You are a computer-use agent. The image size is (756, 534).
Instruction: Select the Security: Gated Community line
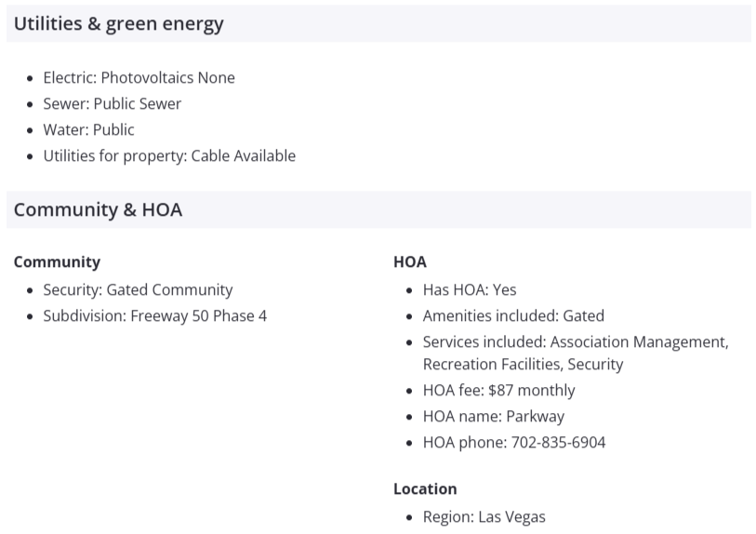[x=138, y=290]
